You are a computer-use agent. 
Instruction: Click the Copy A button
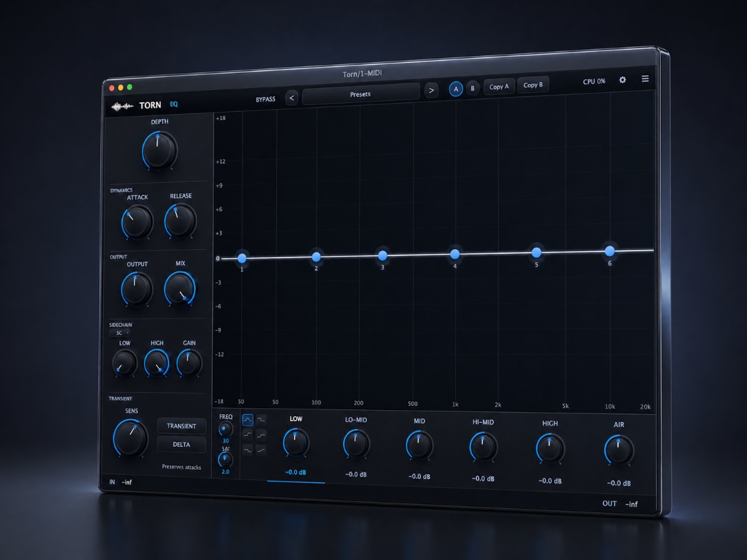tap(499, 87)
